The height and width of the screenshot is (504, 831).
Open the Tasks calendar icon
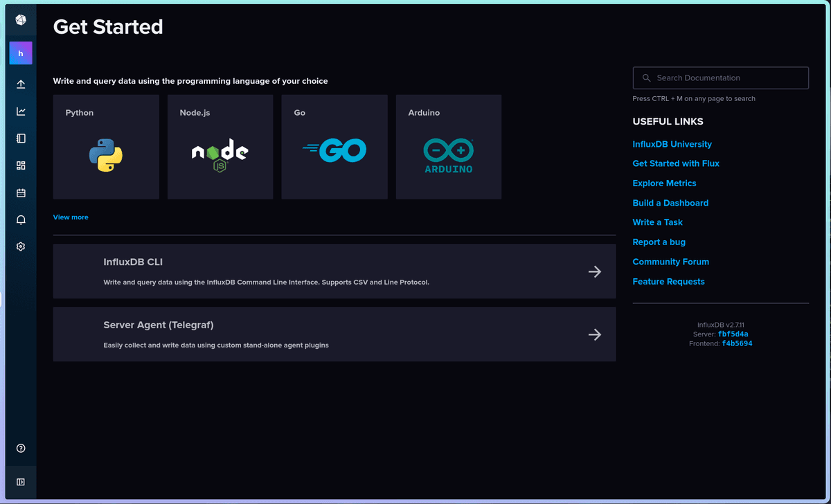point(21,192)
